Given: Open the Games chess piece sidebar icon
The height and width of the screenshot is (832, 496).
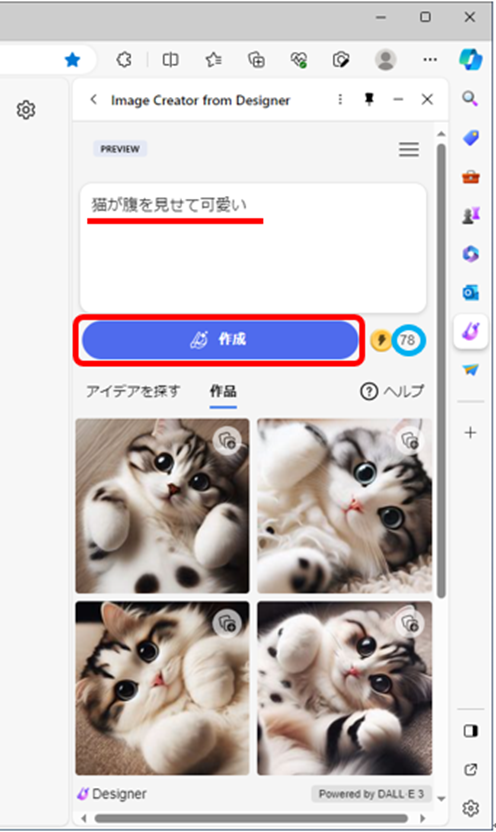Looking at the screenshot, I should click(471, 215).
